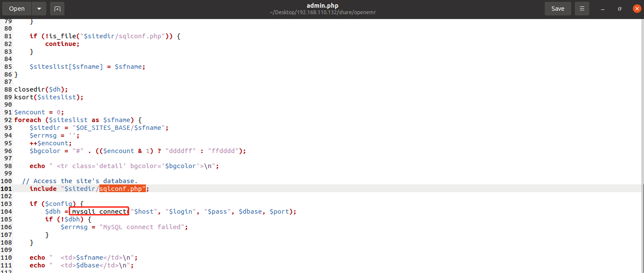Restore the gedit window size
644x273 pixels.
[x=619, y=9]
